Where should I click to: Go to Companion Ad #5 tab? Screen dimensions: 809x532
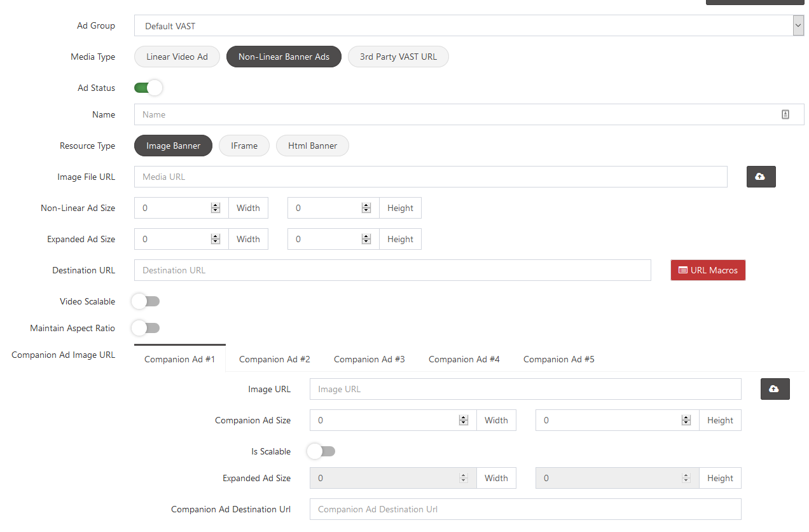[558, 359]
